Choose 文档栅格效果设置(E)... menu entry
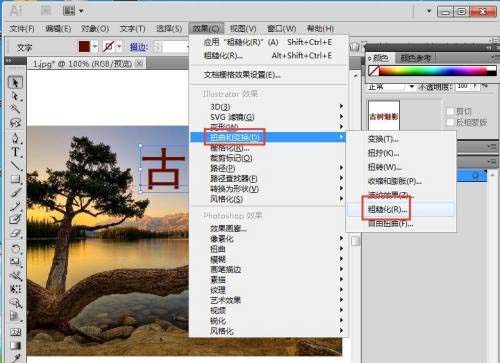 (x=242, y=75)
